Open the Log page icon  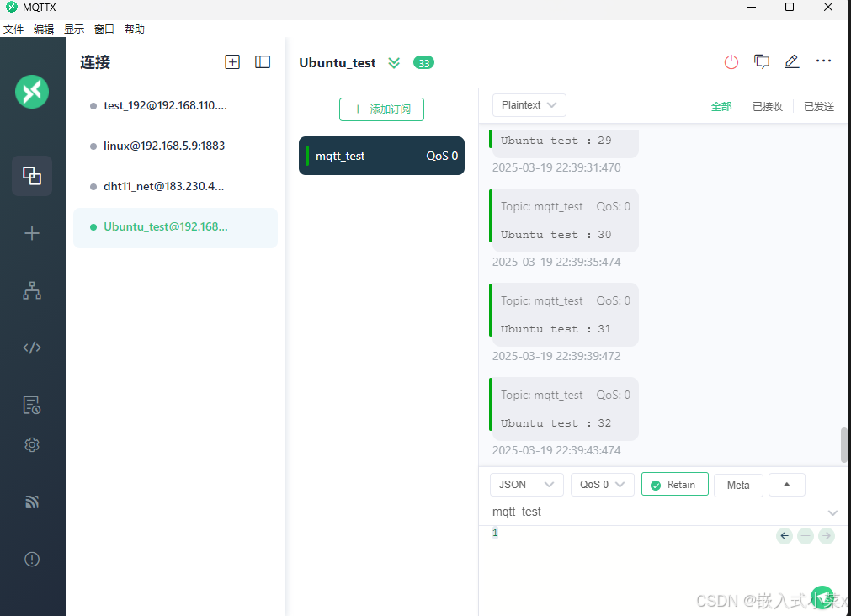(x=32, y=405)
